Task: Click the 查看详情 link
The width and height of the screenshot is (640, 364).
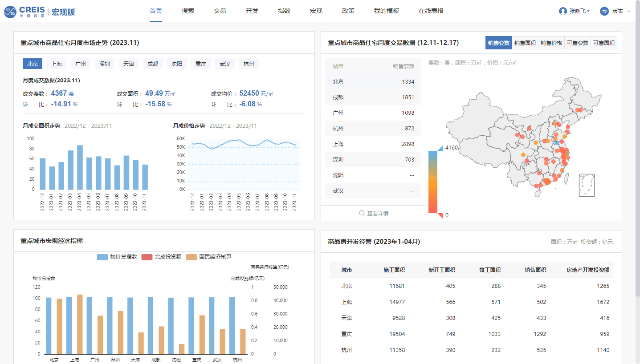Action: (x=378, y=214)
